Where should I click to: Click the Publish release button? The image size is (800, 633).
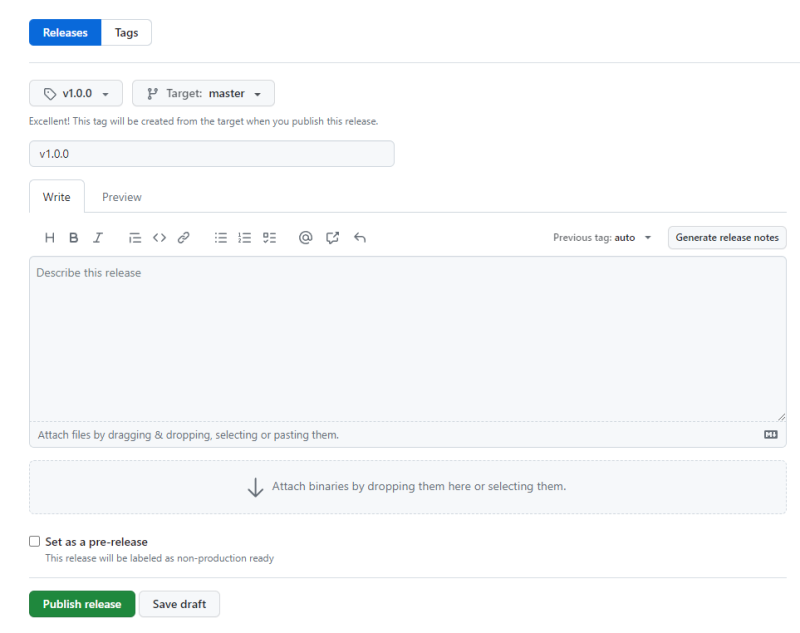82,604
